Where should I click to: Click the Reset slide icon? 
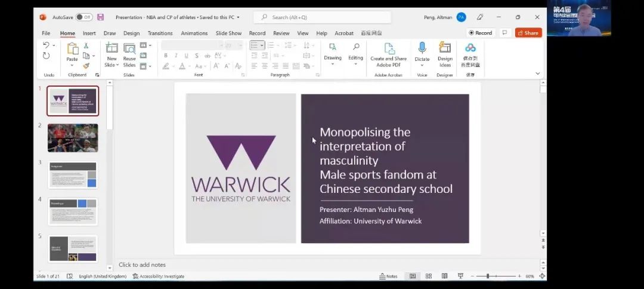(143, 56)
